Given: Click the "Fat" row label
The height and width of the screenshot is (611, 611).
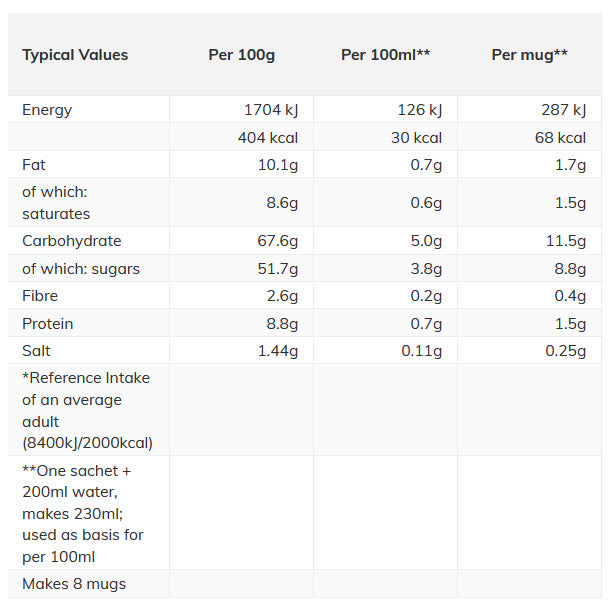Looking at the screenshot, I should coord(34,165).
